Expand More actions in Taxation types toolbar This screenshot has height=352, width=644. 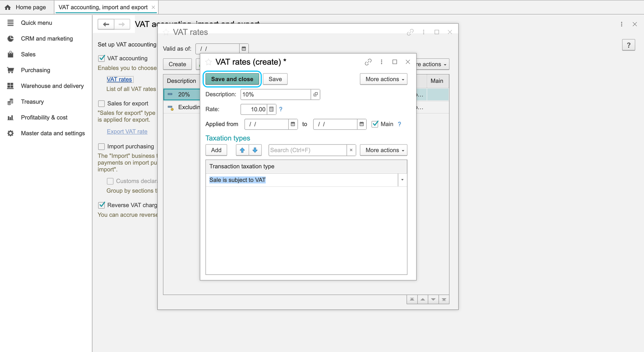coord(384,150)
